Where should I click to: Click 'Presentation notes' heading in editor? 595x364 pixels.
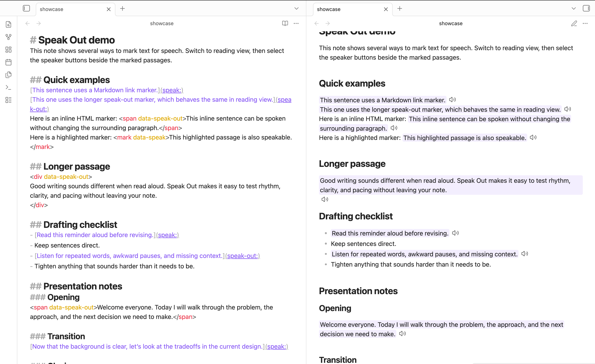[82, 286]
